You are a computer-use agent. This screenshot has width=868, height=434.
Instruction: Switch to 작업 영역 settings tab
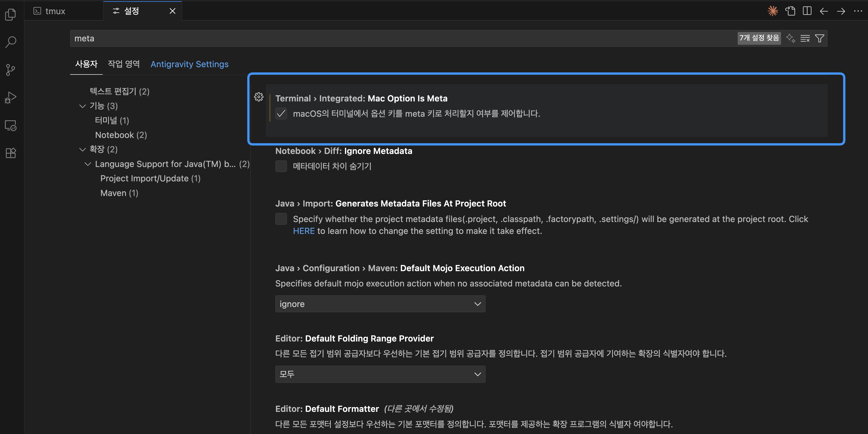pyautogui.click(x=124, y=64)
